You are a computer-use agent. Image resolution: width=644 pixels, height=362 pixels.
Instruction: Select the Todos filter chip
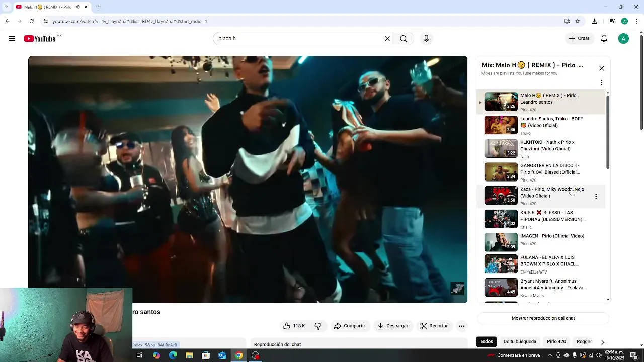[486, 342]
